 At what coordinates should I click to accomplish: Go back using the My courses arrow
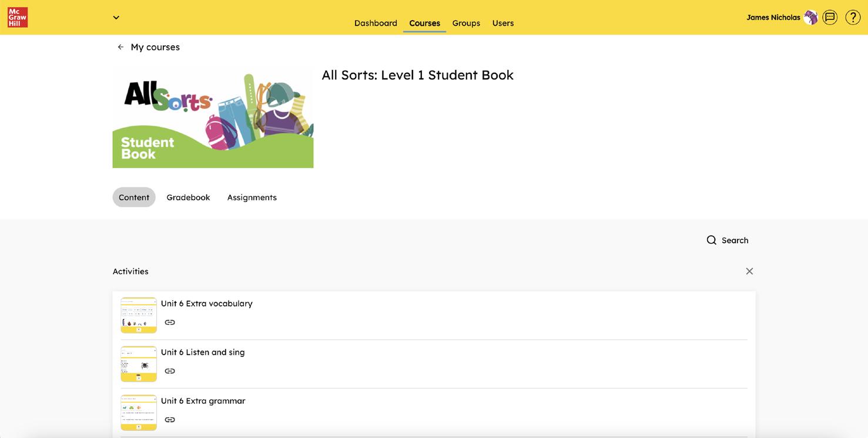(x=120, y=47)
